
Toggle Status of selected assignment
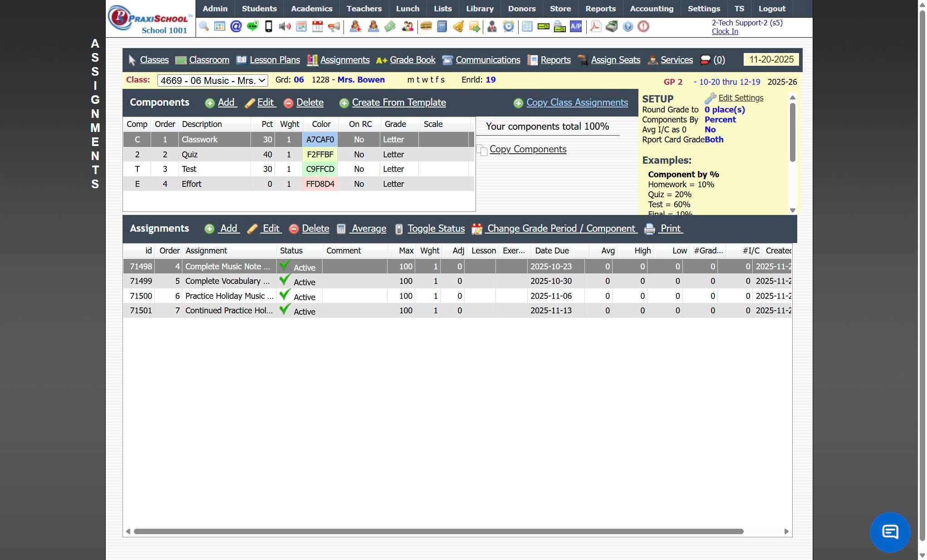coord(436,229)
